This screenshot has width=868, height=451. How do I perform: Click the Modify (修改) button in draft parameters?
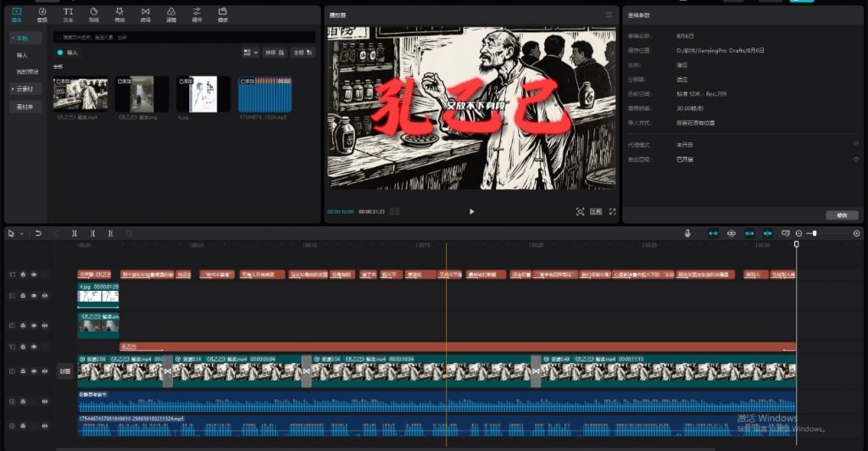[x=841, y=215]
